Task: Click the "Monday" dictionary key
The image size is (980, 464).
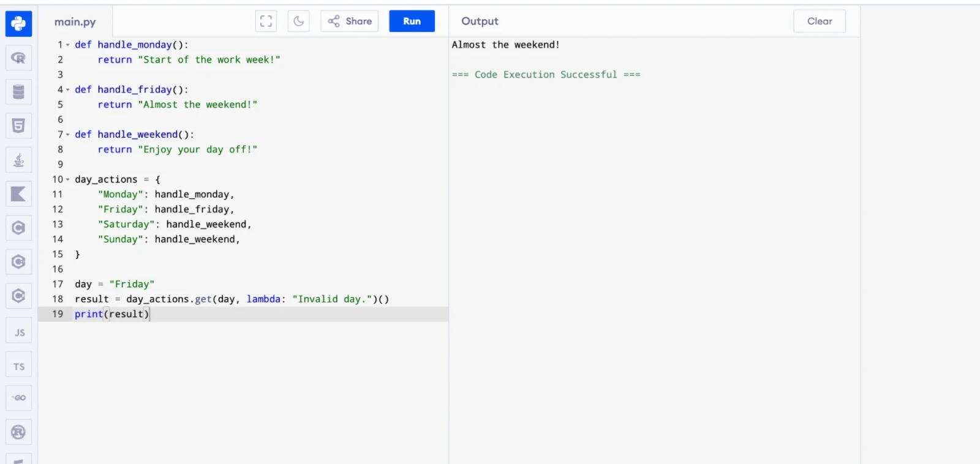Action: pos(121,194)
